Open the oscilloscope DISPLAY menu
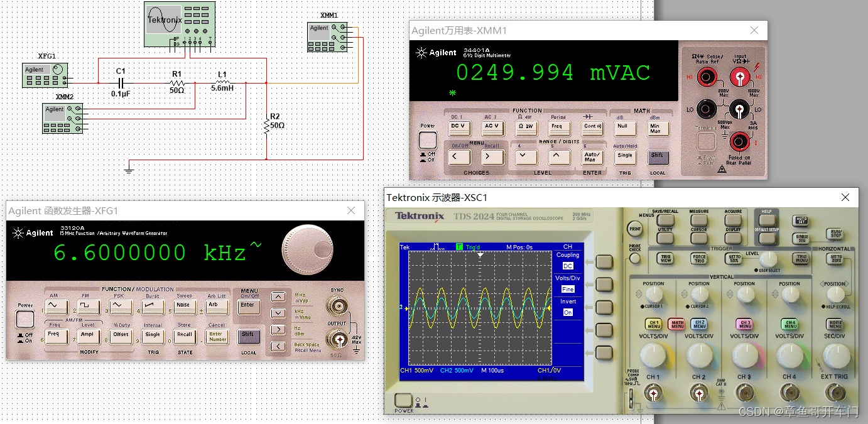 click(733, 237)
